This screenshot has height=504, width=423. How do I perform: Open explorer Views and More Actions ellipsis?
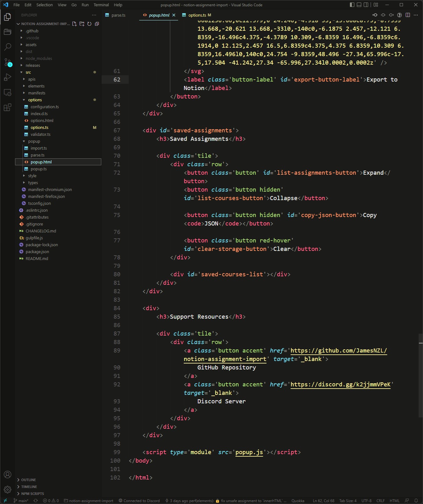tap(94, 15)
